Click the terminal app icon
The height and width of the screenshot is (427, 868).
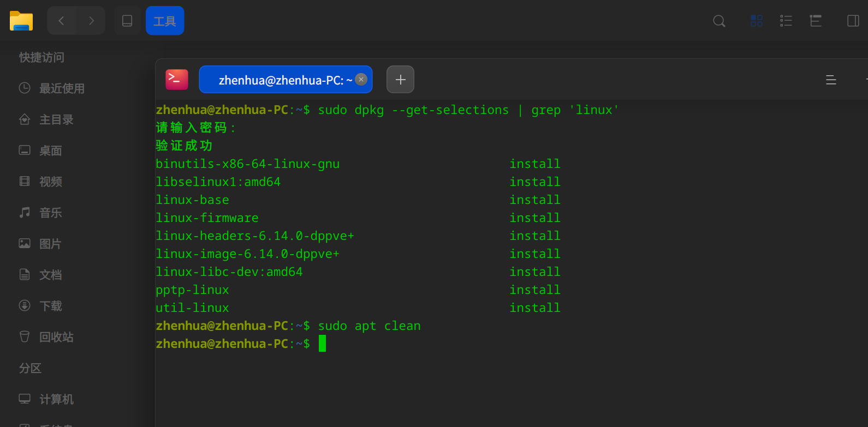(177, 80)
